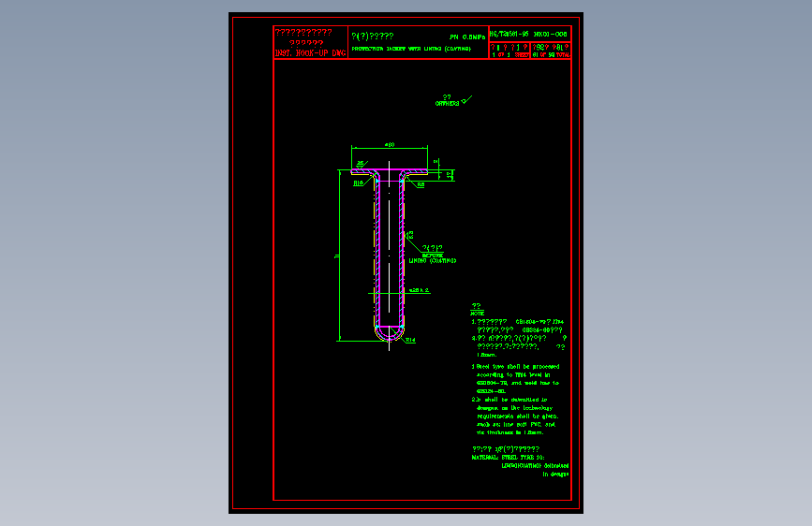Select the 'R16' radius label
The height and width of the screenshot is (526, 812).
tap(359, 183)
